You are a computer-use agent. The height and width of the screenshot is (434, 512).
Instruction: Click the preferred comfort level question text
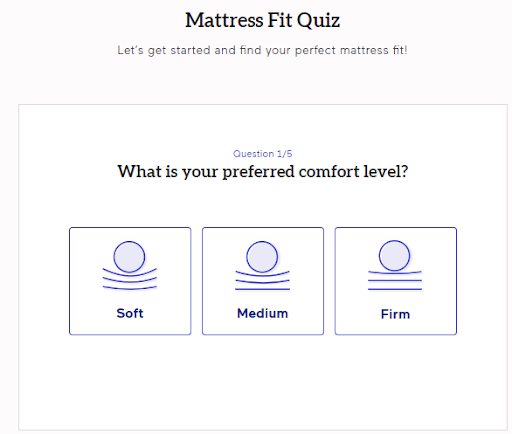263,172
